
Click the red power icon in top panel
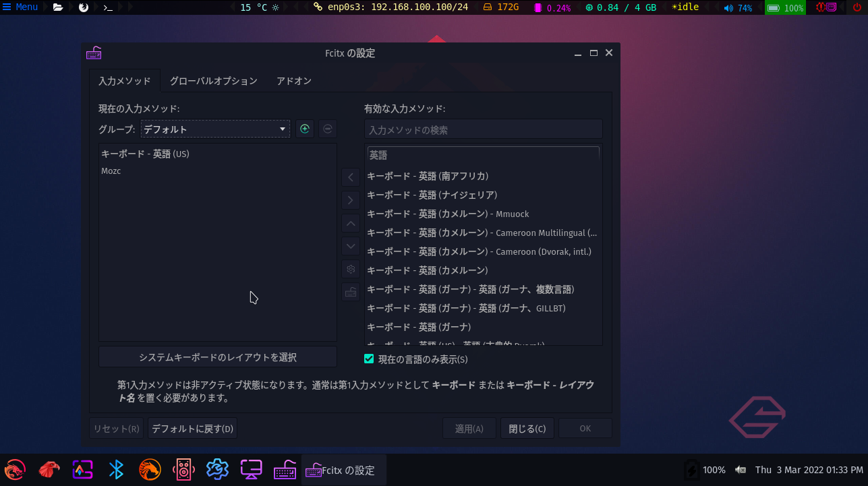click(x=857, y=7)
